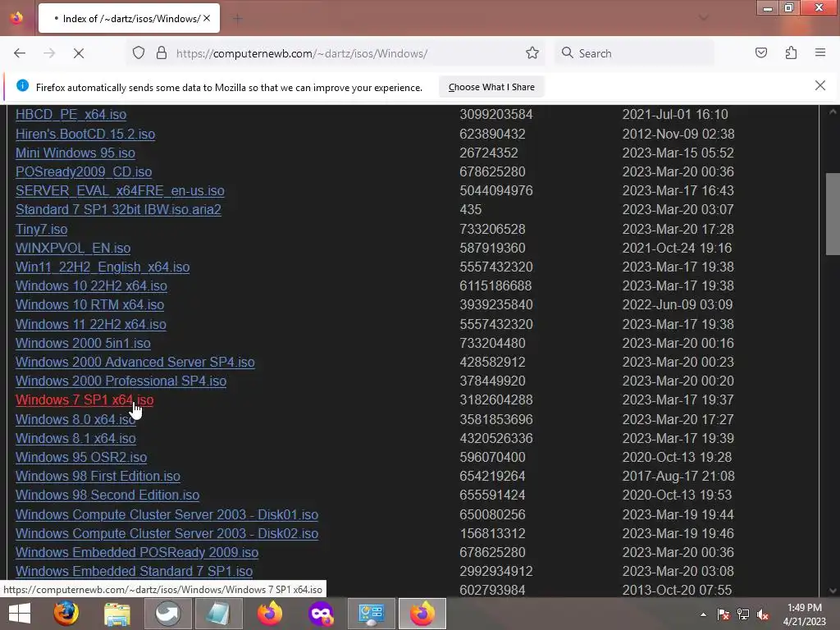Show hidden system tray icons
This screenshot has width=840, height=630.
click(x=703, y=614)
